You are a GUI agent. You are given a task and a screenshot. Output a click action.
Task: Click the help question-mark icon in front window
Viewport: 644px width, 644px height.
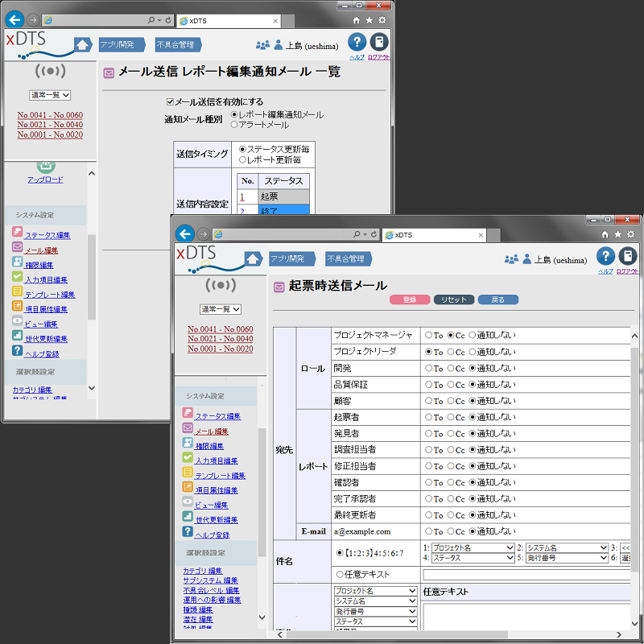605,257
